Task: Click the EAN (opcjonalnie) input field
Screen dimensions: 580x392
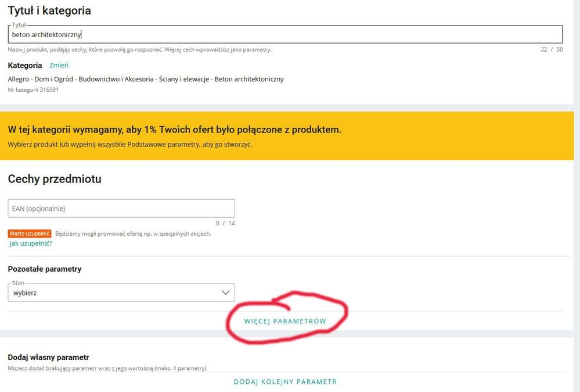Action: [121, 208]
